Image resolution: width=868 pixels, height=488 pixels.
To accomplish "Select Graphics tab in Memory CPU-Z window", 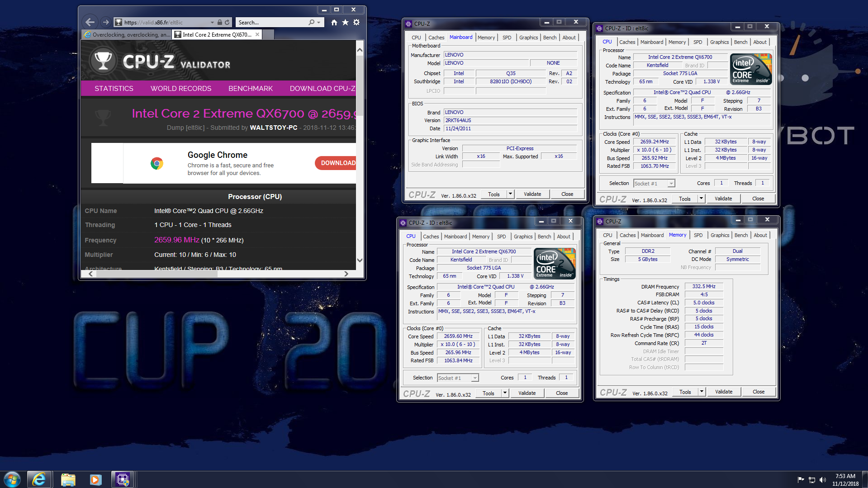I will 720,235.
